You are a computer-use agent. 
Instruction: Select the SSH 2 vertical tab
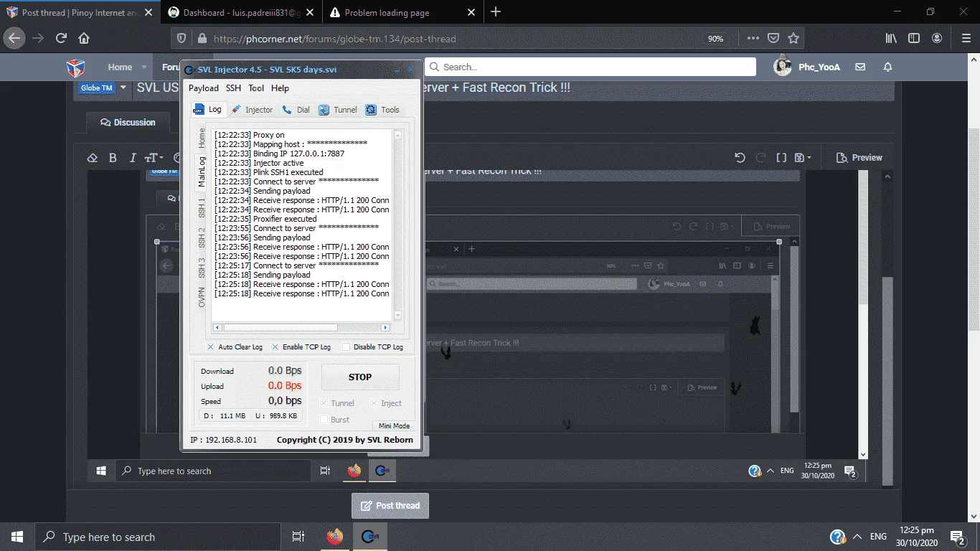pos(202,238)
